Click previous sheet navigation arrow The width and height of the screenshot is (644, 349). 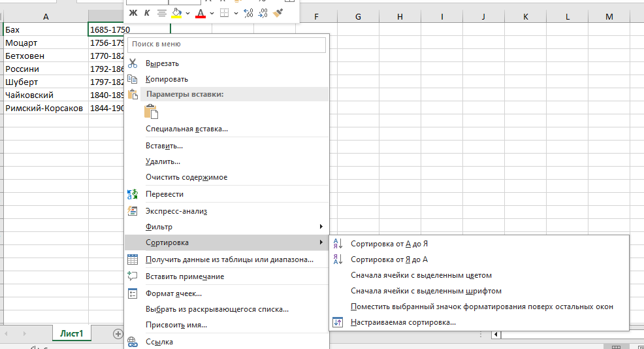(6, 334)
